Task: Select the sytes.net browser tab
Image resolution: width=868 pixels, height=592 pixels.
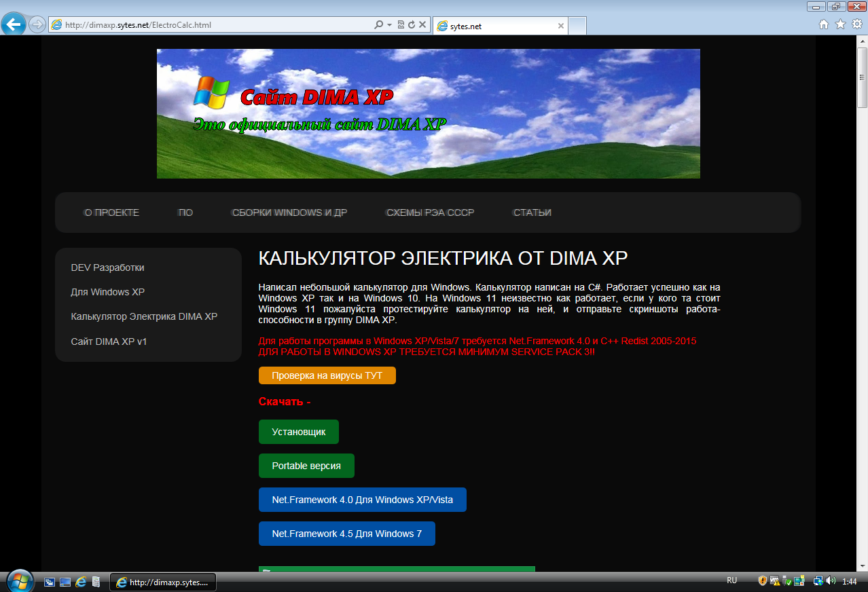Action: pos(499,26)
